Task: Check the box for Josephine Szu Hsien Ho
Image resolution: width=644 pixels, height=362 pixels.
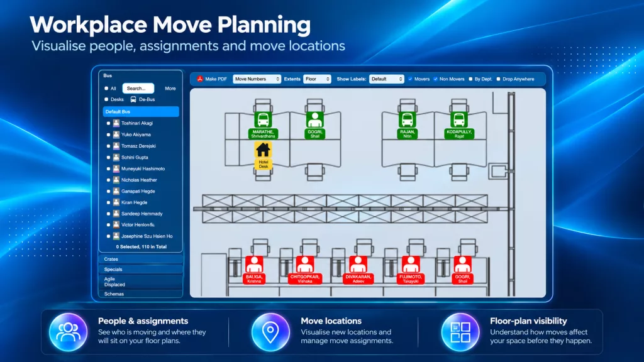Action: pos(108,236)
